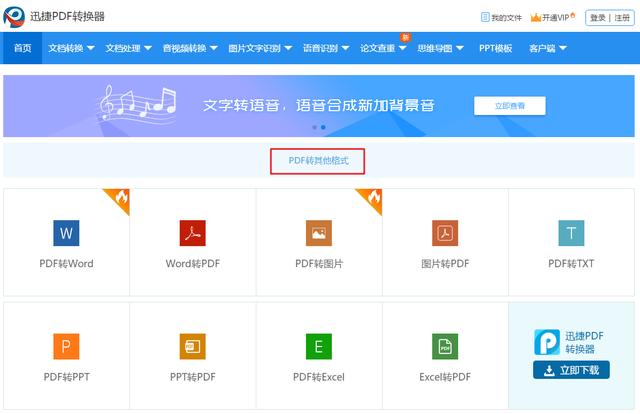Select the PDF转图片 picture icon
The width and height of the screenshot is (640, 414).
pos(319,233)
